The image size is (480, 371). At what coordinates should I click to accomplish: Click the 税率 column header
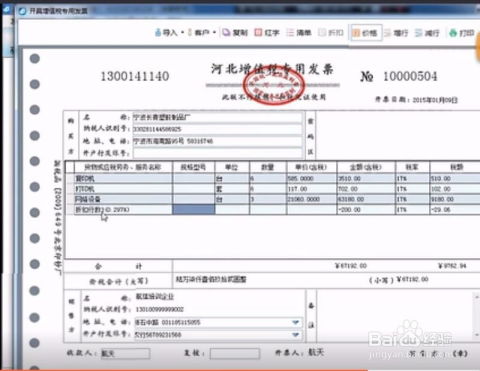412,167
